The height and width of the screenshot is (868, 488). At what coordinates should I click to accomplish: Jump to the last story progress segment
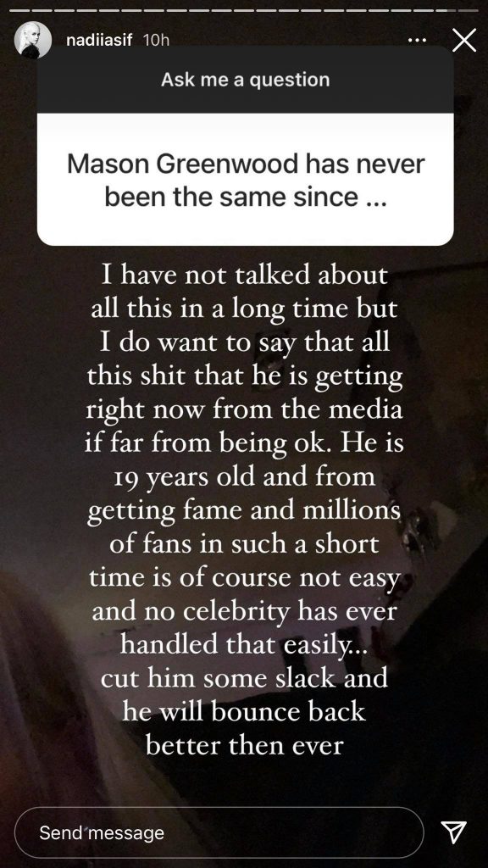469,10
